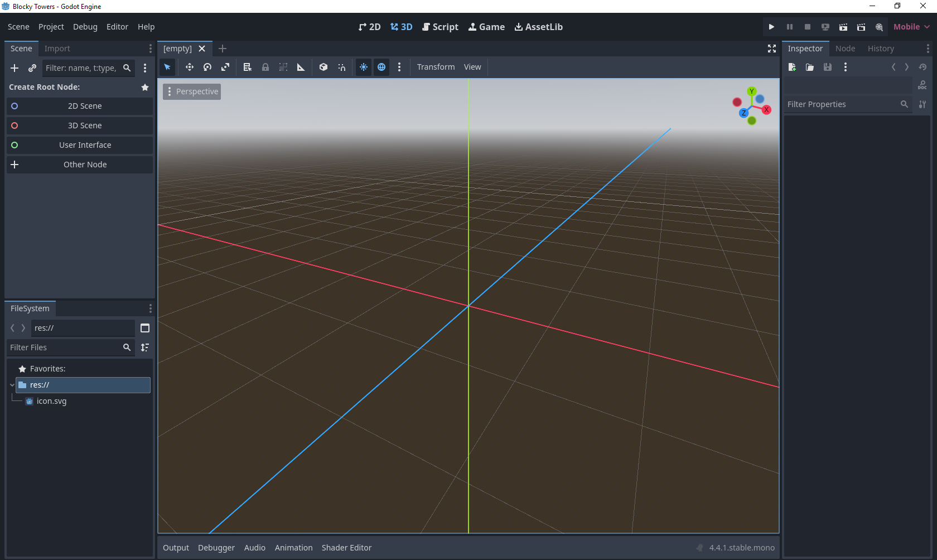The image size is (937, 560).
Task: Create a 3D Scene root node
Action: (80, 125)
